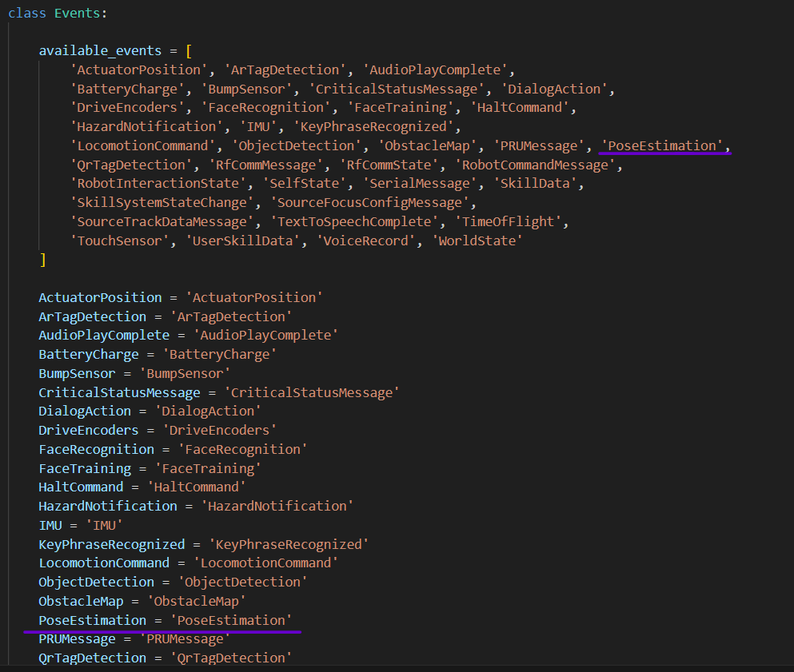The height and width of the screenshot is (672, 794).
Task: Click the opening bracket after available_events
Action: (x=189, y=50)
